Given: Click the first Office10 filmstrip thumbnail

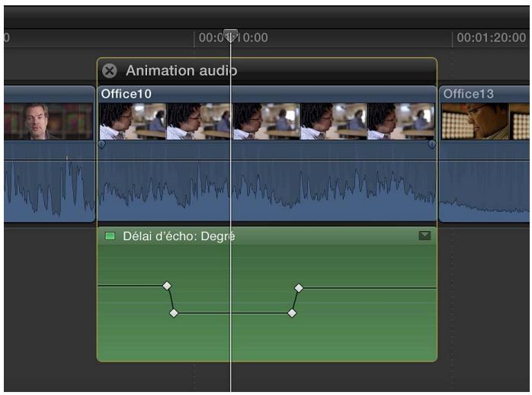Looking at the screenshot, I should (133, 121).
